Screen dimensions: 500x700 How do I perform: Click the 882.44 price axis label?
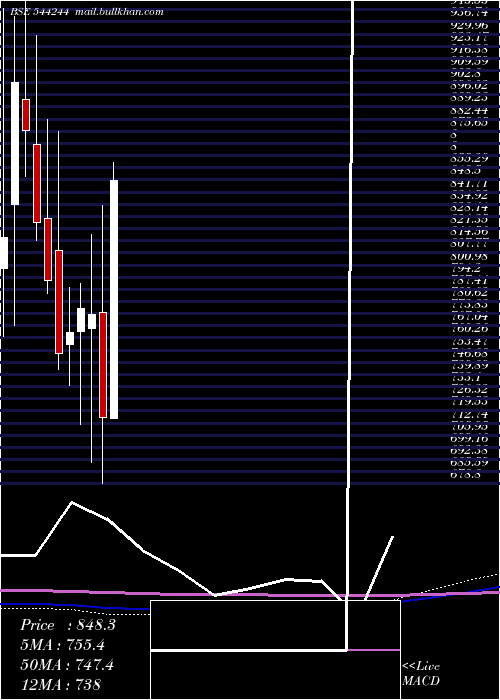pos(469,111)
